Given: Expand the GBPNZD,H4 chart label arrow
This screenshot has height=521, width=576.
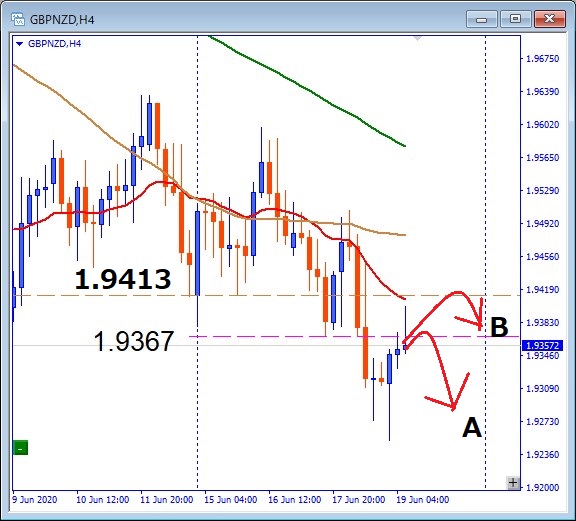Looking at the screenshot, I should pyautogui.click(x=20, y=44).
